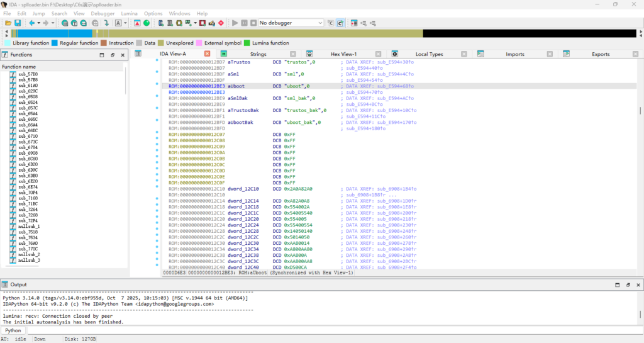
Task: Expand the jump-forward history dropdown arrow
Action: coord(54,23)
